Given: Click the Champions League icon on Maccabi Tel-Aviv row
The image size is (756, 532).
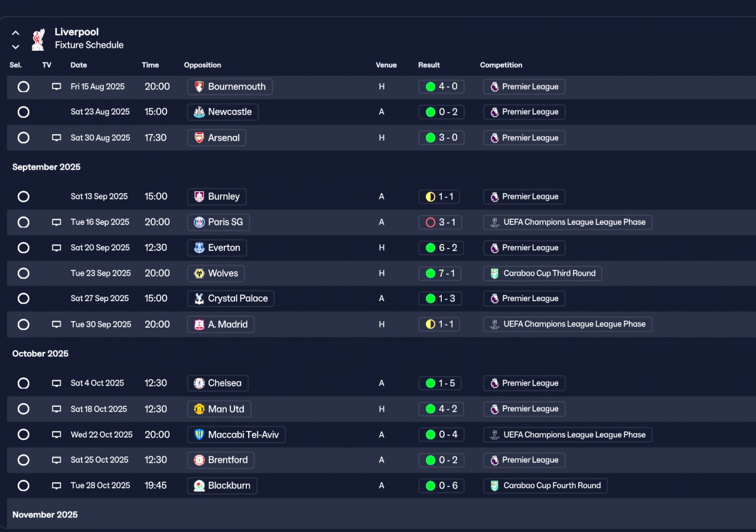Looking at the screenshot, I should 494,435.
